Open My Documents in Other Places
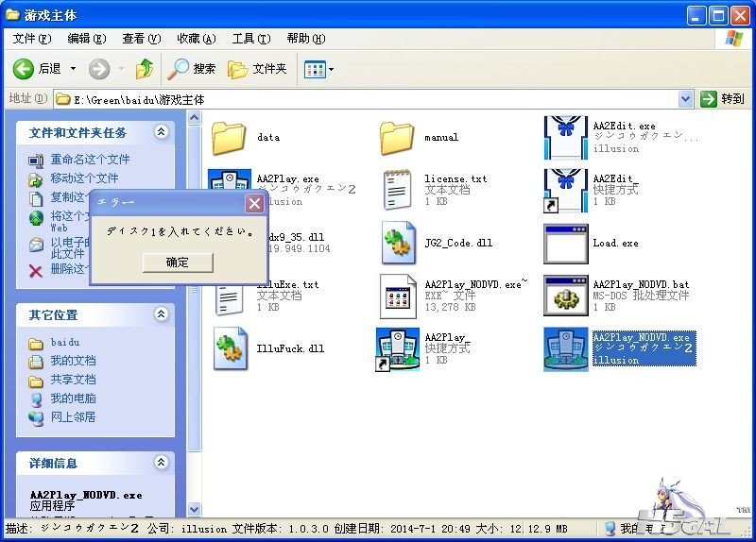Image resolution: width=756 pixels, height=542 pixels. point(74,361)
